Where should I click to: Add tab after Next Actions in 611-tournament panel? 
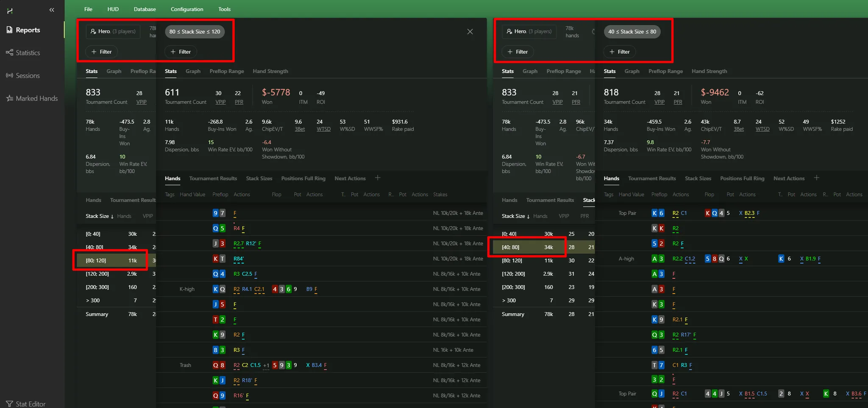[x=378, y=178]
